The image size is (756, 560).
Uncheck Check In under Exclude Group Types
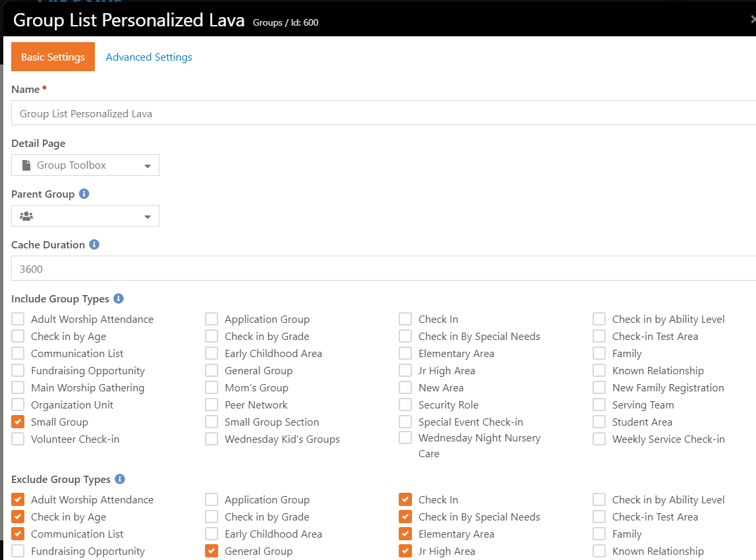pos(405,499)
